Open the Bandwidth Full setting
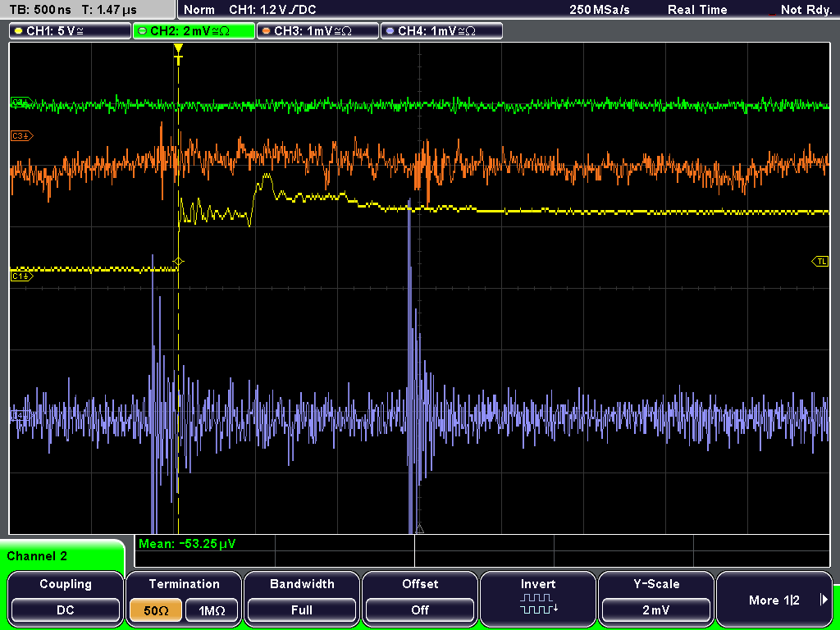 point(302,597)
